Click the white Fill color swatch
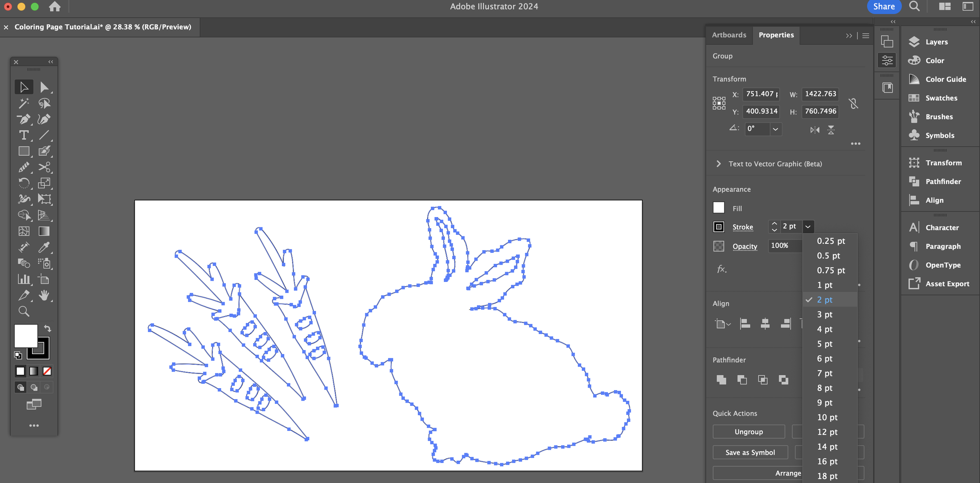The width and height of the screenshot is (980, 483). [719, 208]
